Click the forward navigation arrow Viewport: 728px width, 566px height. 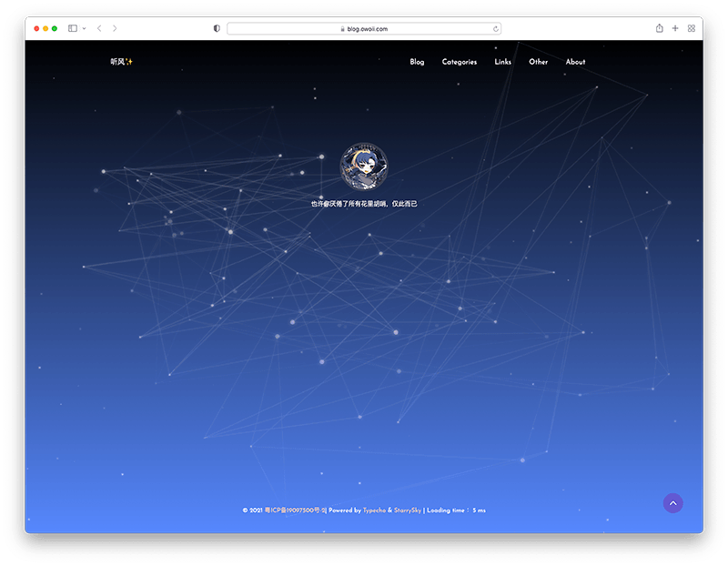click(115, 28)
